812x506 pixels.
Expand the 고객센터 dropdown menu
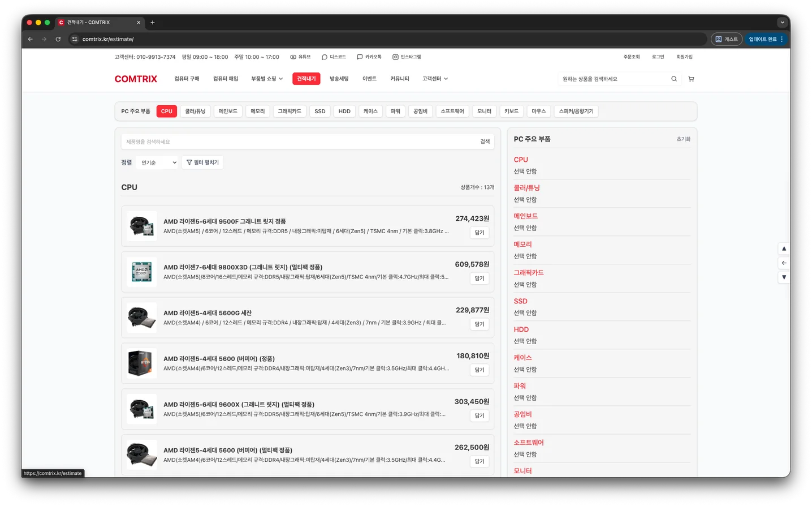[435, 79]
